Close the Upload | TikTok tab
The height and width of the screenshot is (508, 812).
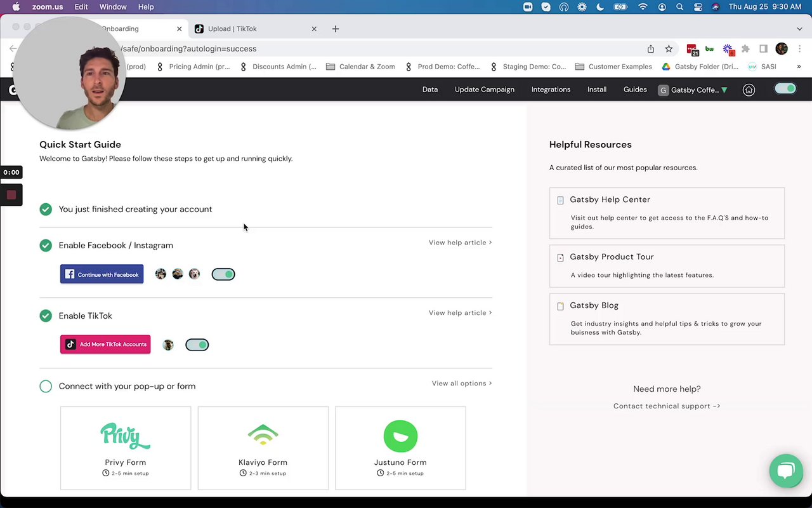pos(313,29)
